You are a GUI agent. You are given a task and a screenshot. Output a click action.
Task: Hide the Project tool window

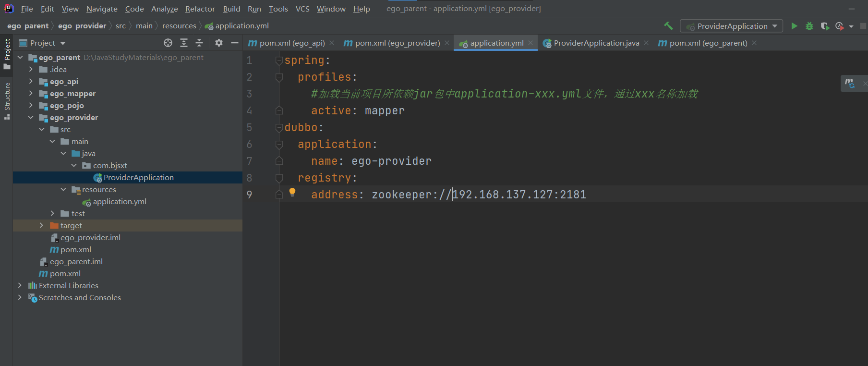click(x=235, y=43)
